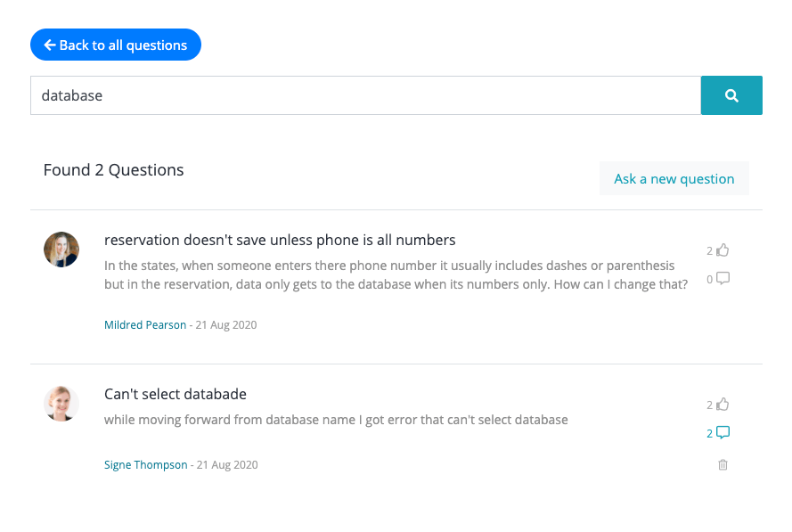Click the date beside Signe Thompson's name
792x532 pixels.
click(x=227, y=465)
